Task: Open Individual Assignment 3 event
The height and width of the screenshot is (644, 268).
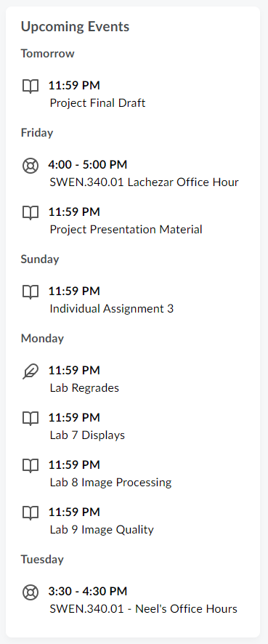Action: pyautogui.click(x=112, y=308)
